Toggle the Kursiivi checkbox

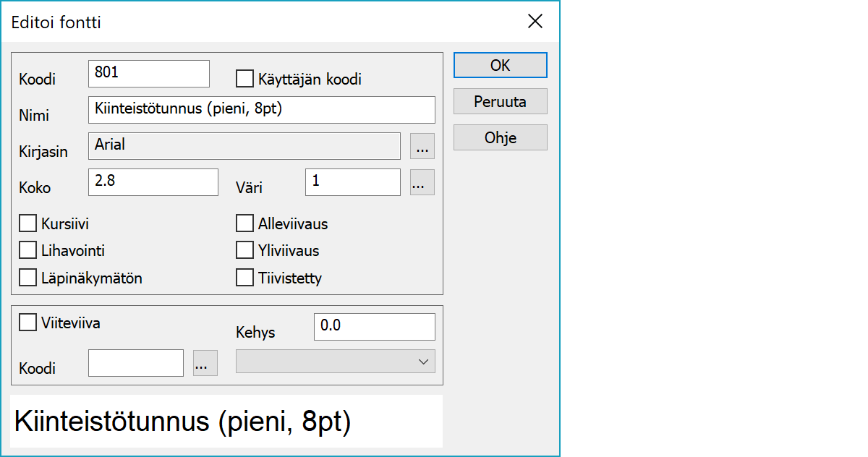point(28,223)
